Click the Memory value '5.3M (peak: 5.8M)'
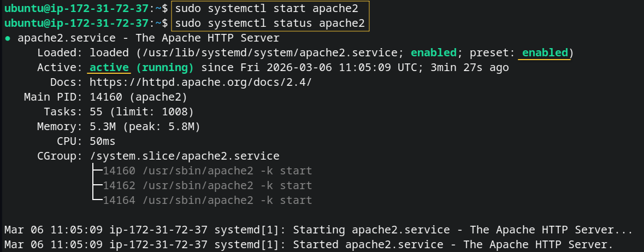Viewport: 644px width, 252px height. click(145, 127)
